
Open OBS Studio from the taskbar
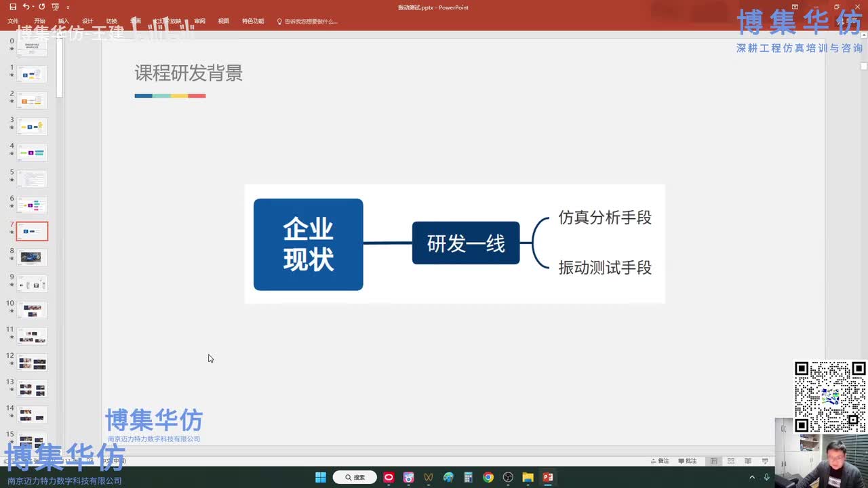pyautogui.click(x=508, y=477)
